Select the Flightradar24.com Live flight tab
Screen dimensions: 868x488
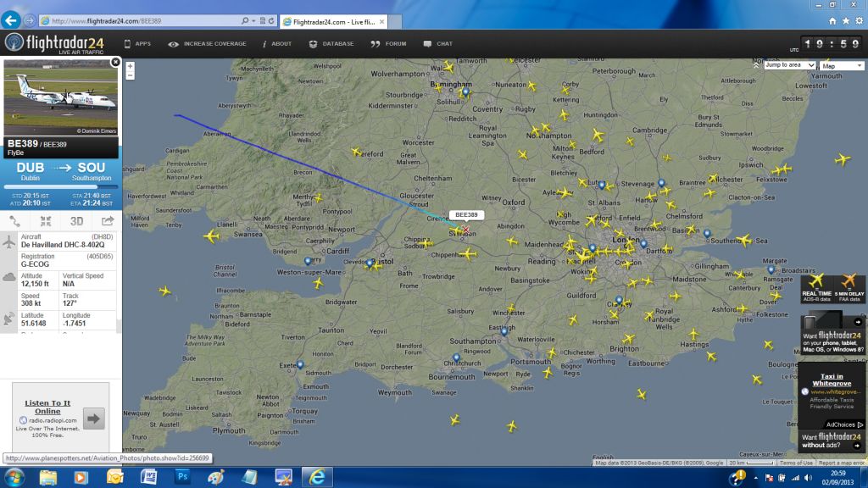(334, 21)
